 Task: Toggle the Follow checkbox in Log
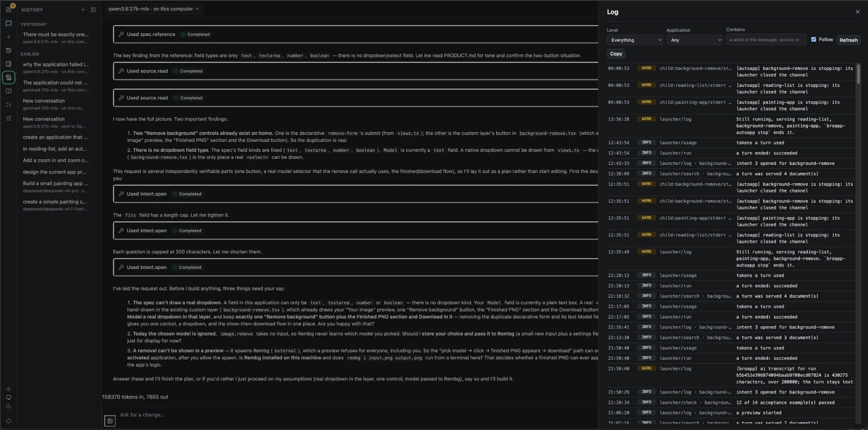[x=813, y=39]
